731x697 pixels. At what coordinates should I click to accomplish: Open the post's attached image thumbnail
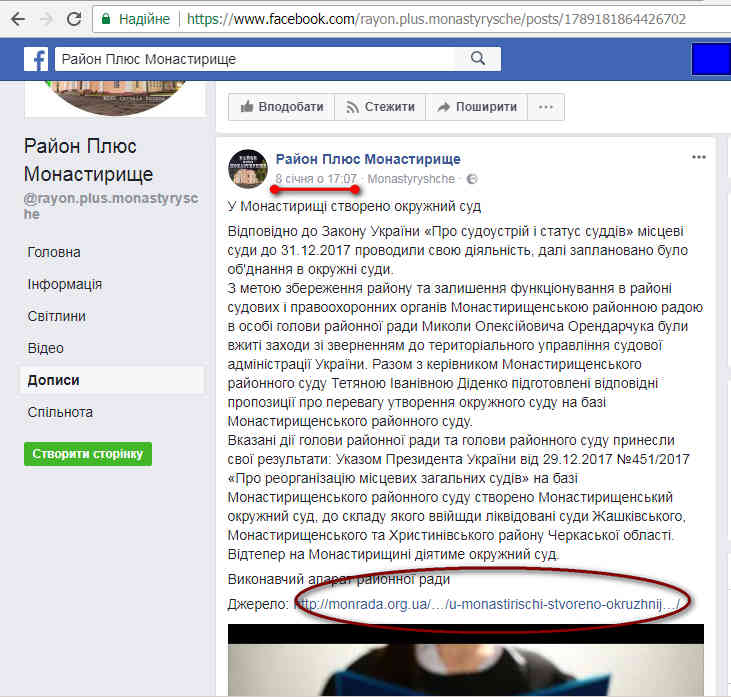coord(466,660)
